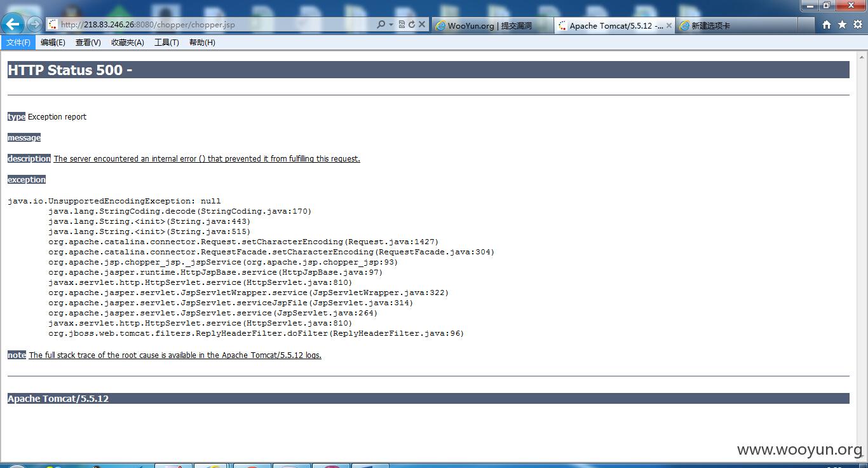Click the 'String.java:515' stack trace line
This screenshot has width=868, height=468.
coord(149,231)
